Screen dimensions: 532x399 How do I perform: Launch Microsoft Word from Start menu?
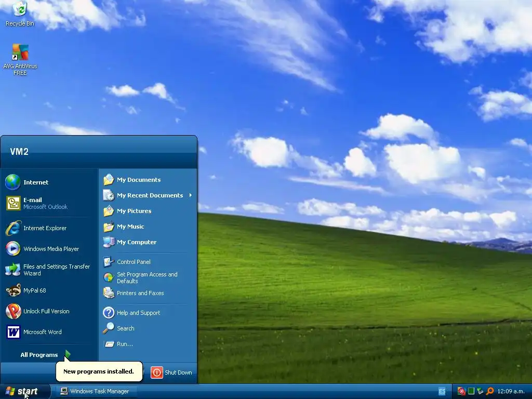[49, 332]
